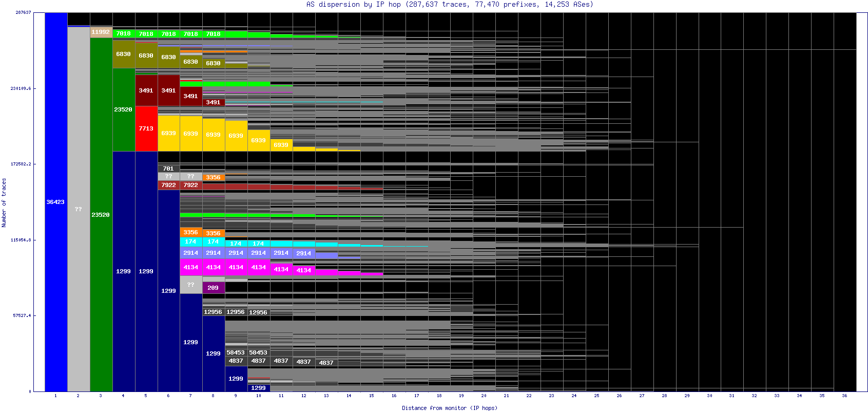
Task: Click the yellow AS 6939 block at hop 11
Action: (281, 145)
